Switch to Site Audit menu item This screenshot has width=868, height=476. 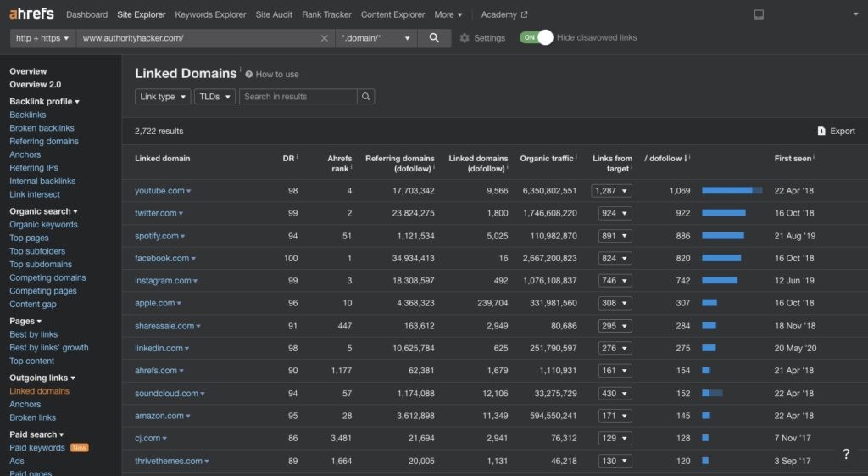click(x=275, y=14)
